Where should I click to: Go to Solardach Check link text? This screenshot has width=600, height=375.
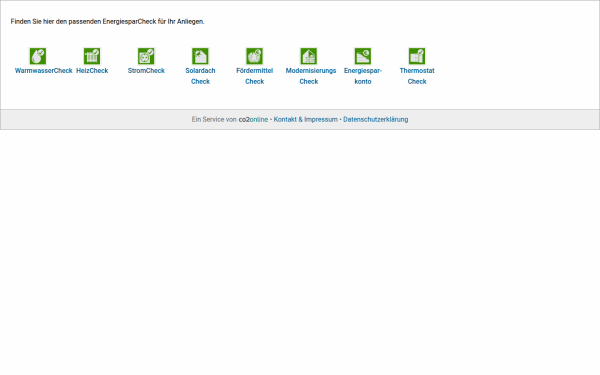[x=201, y=76]
